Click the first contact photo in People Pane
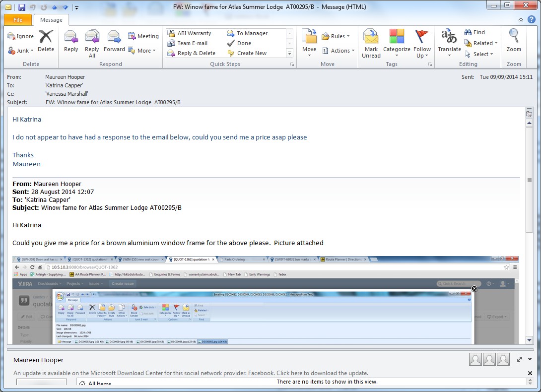541x392 pixels. [x=475, y=360]
